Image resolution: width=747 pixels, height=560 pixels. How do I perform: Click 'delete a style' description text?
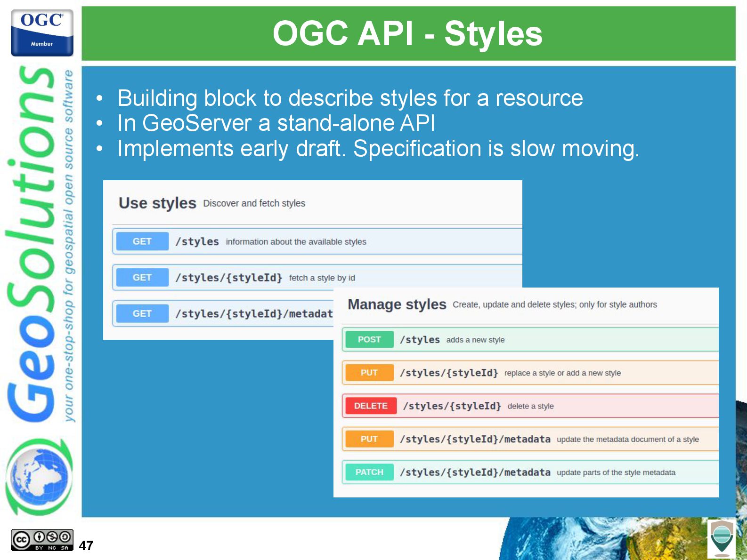click(531, 406)
